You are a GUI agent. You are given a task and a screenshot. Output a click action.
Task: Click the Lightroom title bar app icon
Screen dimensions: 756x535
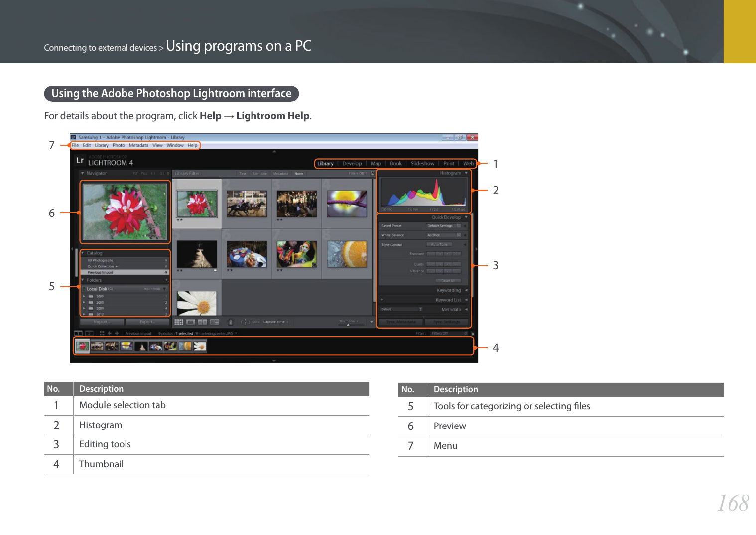point(74,137)
